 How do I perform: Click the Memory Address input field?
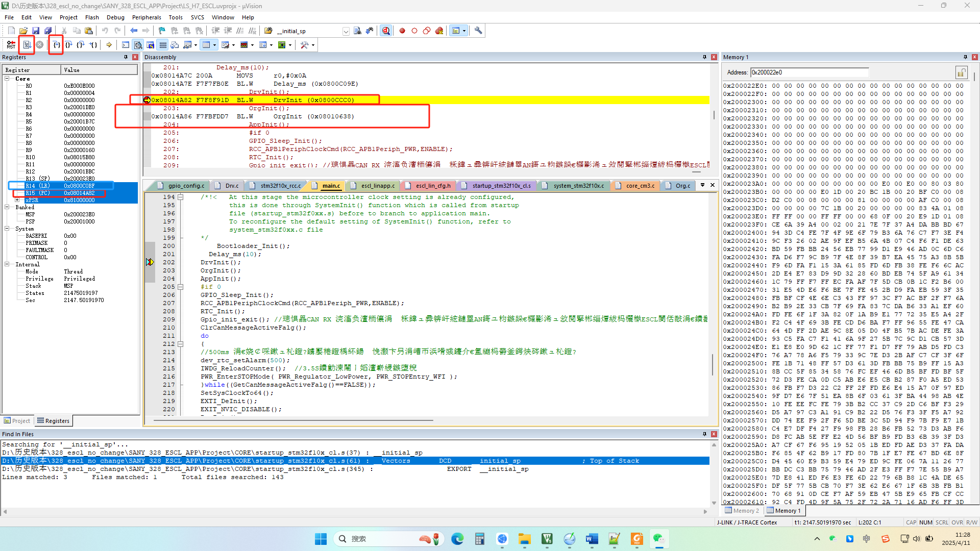point(808,72)
